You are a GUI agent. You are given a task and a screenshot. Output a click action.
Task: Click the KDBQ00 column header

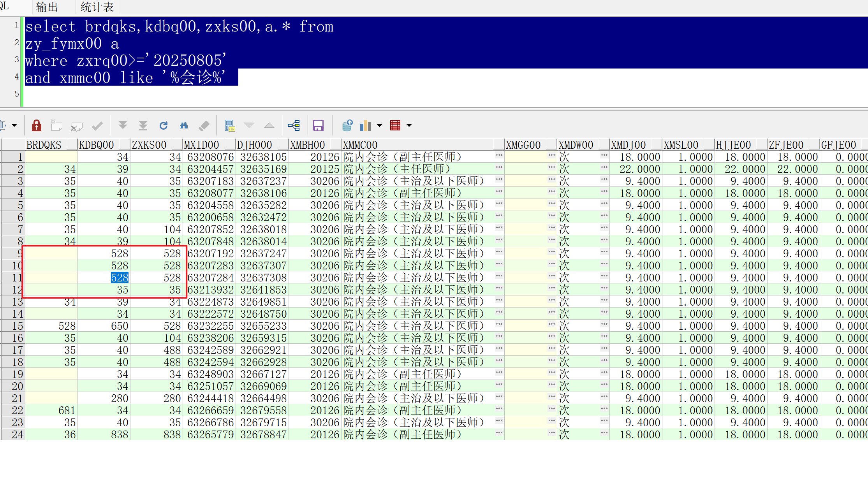click(x=97, y=145)
